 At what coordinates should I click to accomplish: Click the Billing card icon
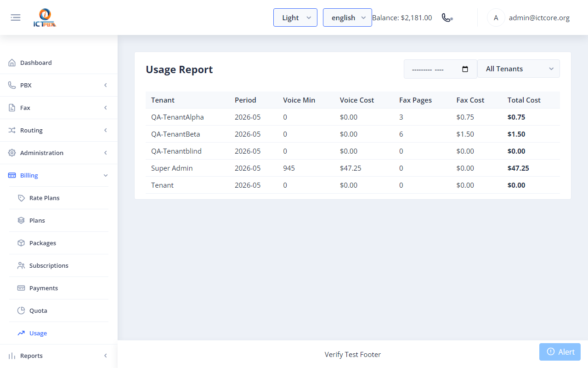(x=12, y=175)
